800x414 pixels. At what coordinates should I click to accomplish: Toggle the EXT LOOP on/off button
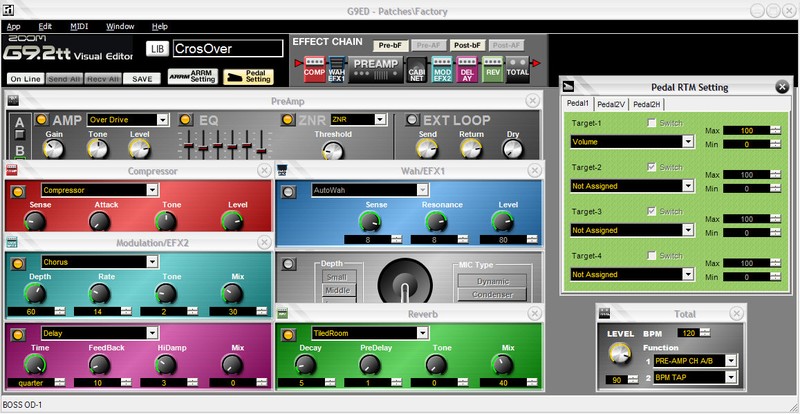(x=412, y=119)
